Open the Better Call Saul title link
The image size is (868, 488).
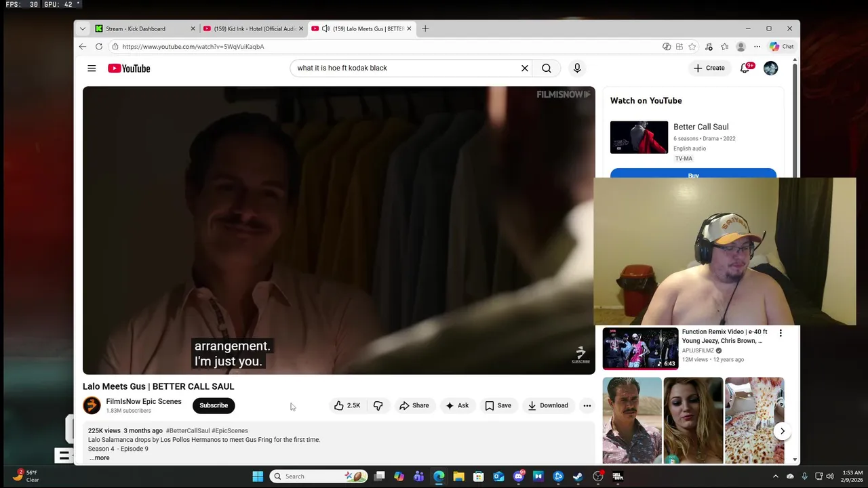tap(701, 127)
